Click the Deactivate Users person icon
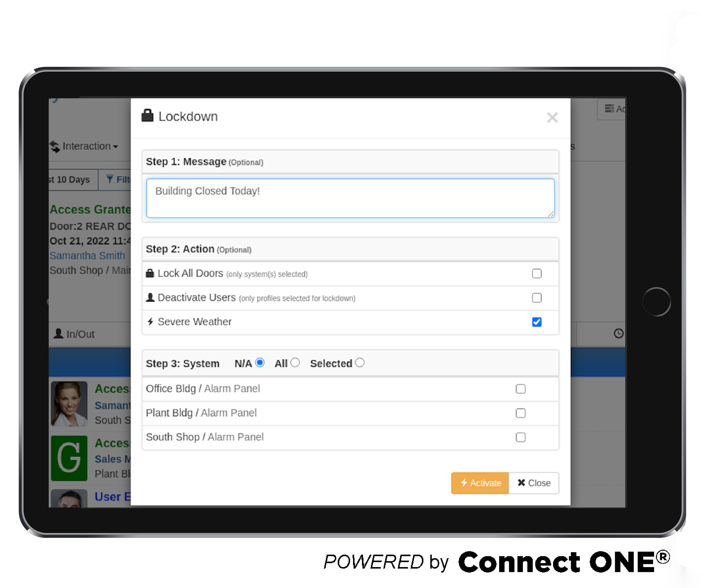701x588 pixels. pos(151,298)
